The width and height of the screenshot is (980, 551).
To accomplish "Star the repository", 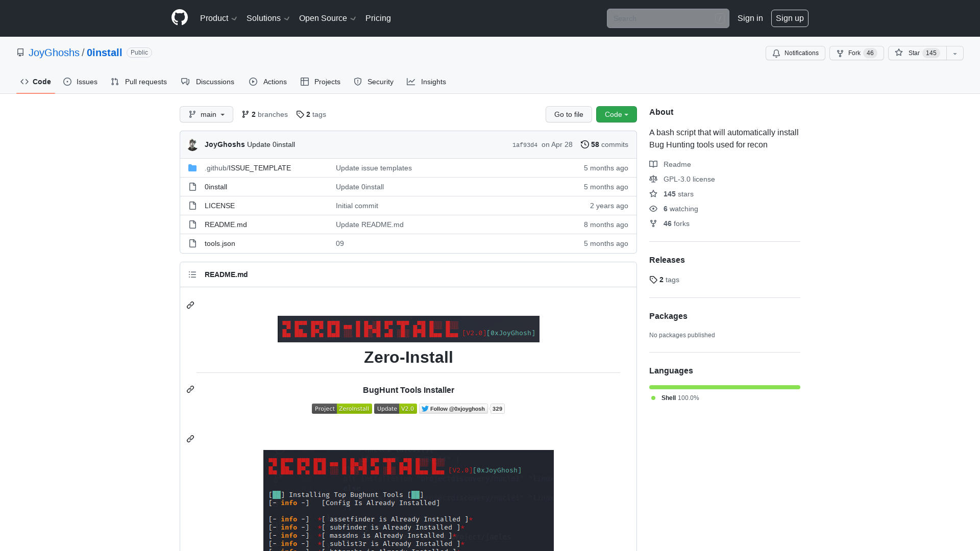I will point(917,53).
